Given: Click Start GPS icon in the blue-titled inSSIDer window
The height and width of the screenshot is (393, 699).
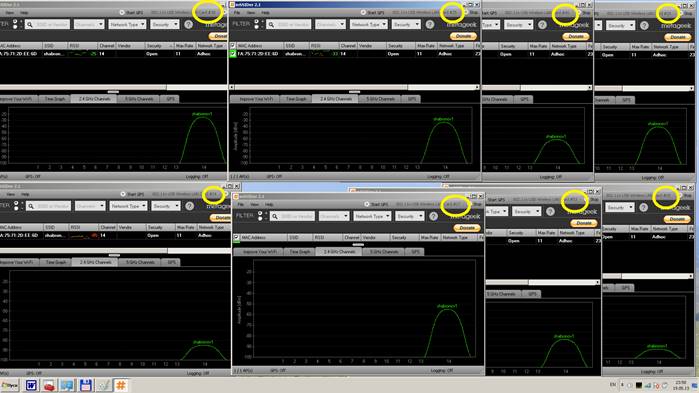Looking at the screenshot, I should 363,12.
